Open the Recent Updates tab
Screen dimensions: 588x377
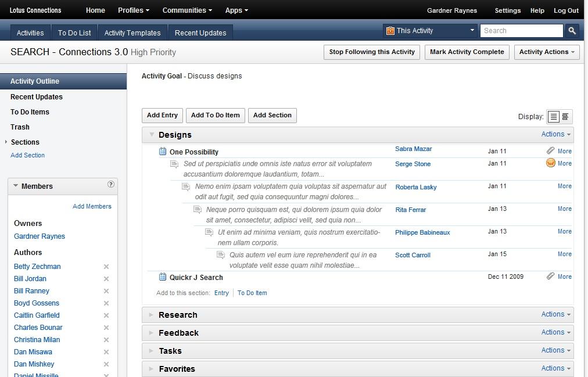pos(200,33)
